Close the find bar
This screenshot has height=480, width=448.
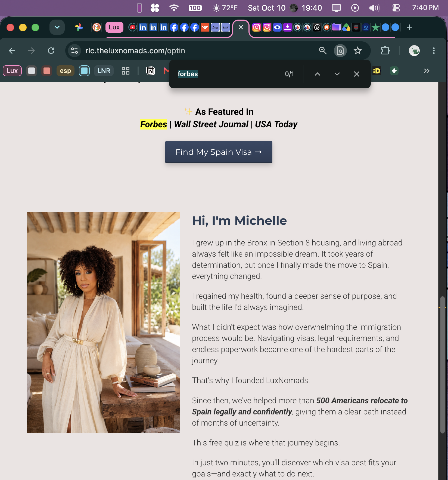pyautogui.click(x=357, y=74)
